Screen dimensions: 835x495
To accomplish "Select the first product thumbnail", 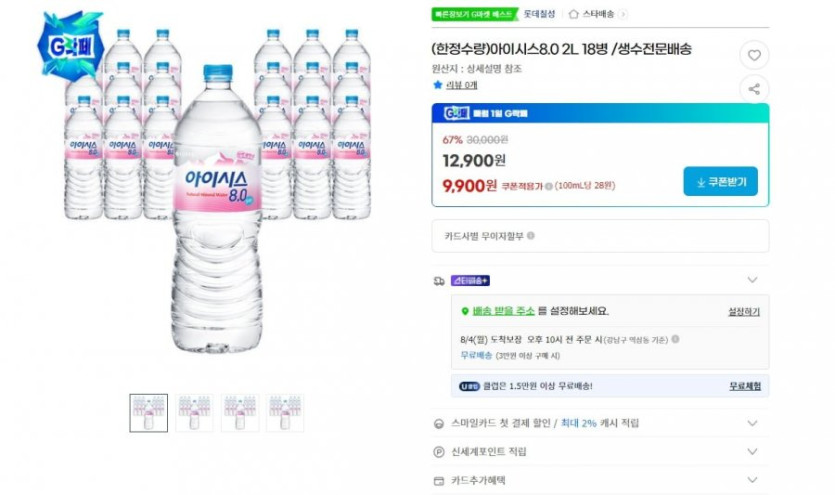I will coord(149,412).
